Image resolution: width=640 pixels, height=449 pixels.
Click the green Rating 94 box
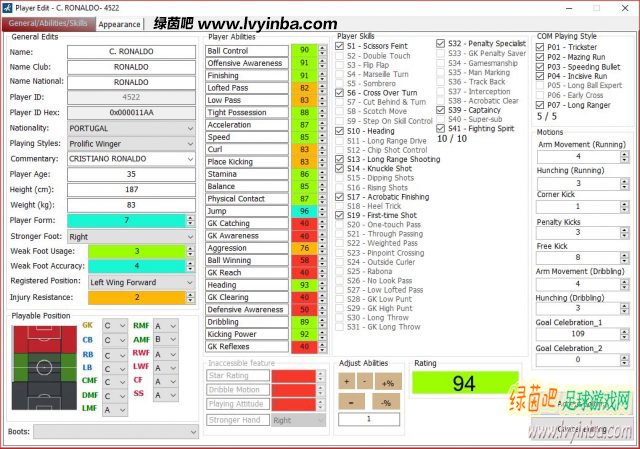(465, 383)
